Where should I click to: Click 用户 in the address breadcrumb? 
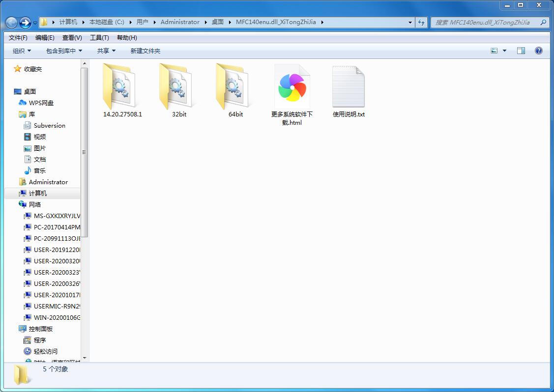point(142,22)
